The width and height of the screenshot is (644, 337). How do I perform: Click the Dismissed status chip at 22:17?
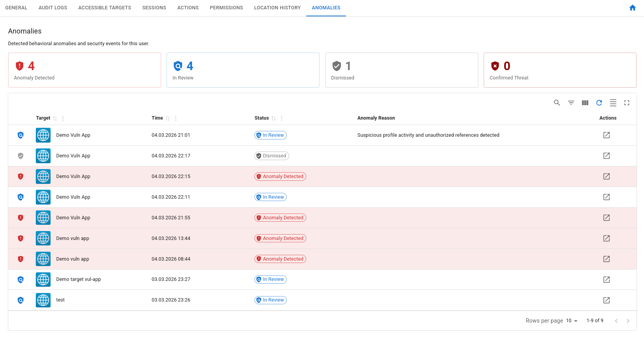[x=272, y=156]
